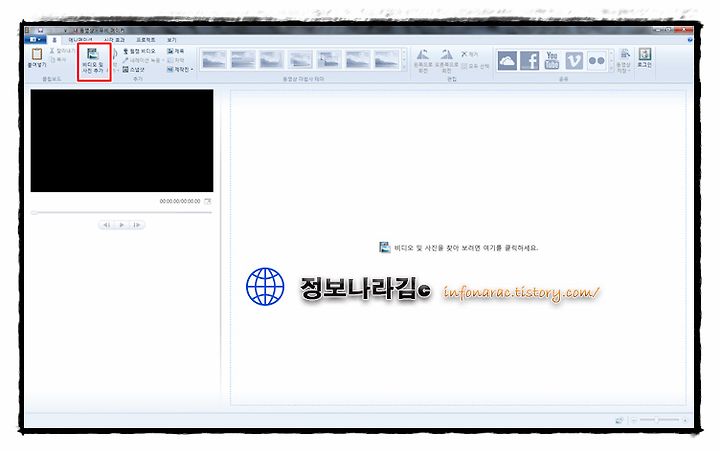Add a Title (제목) clip
Viewport: 720px width, 451px height.
[x=175, y=51]
